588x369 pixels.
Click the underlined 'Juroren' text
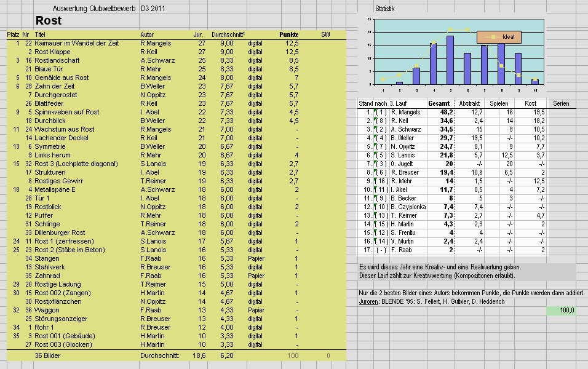pos(368,302)
